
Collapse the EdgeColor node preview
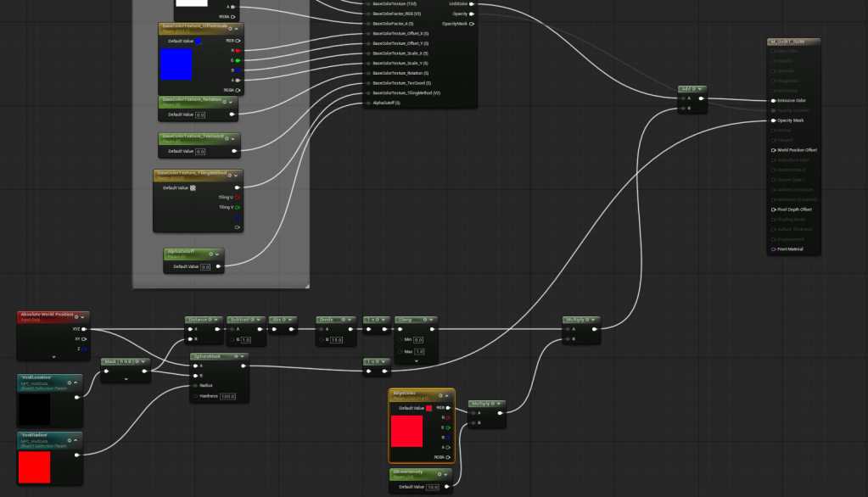(448, 394)
